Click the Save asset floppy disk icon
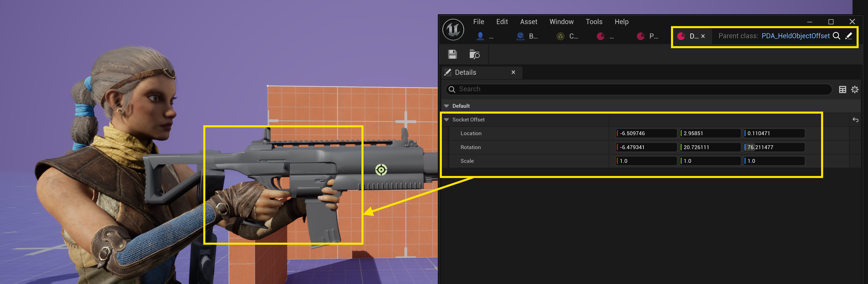The image size is (868, 284). tap(452, 54)
